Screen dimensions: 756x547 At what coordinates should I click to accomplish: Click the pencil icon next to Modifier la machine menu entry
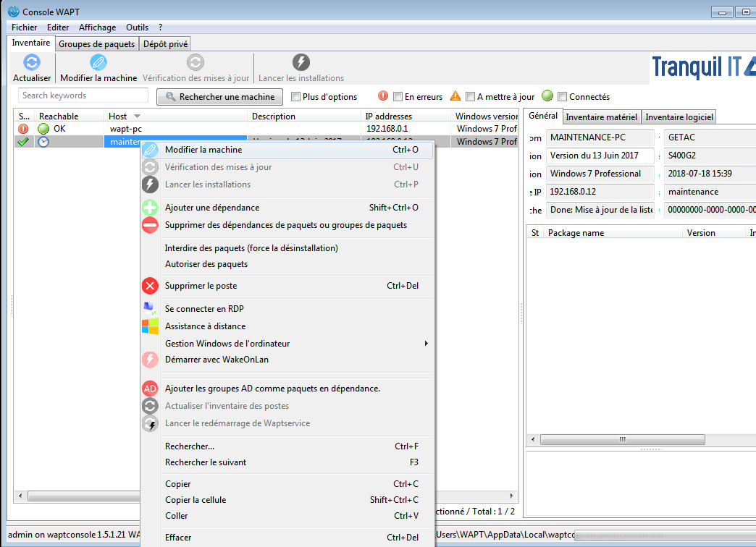(x=150, y=150)
